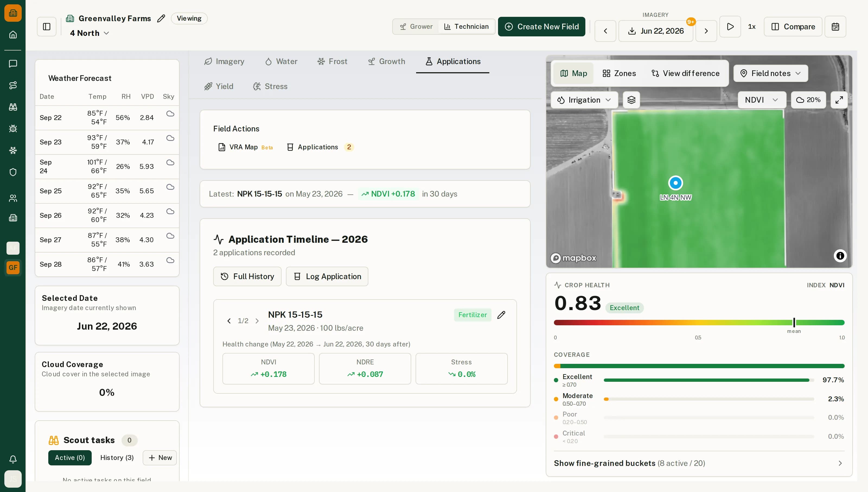Open notifications bell in sidebar
The height and width of the screenshot is (492, 868).
[x=13, y=459]
